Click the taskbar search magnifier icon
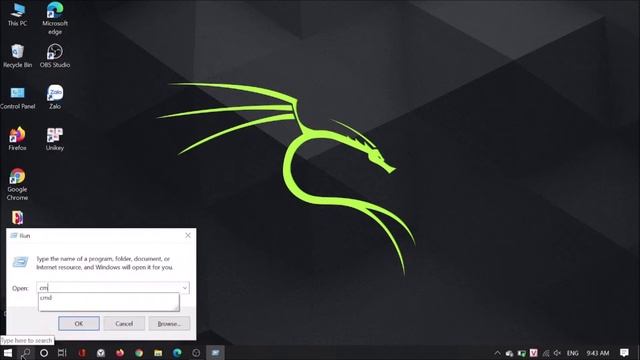640x360 pixels. pyautogui.click(x=26, y=353)
